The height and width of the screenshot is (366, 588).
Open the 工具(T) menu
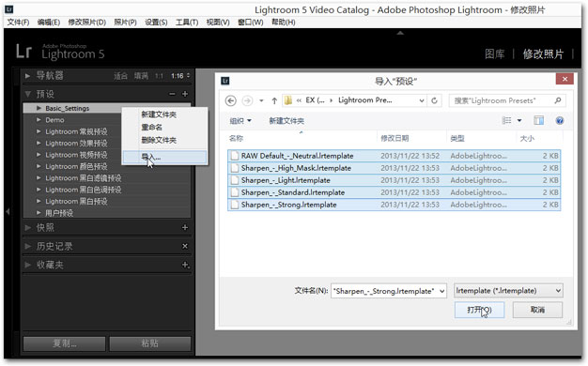tap(187, 23)
